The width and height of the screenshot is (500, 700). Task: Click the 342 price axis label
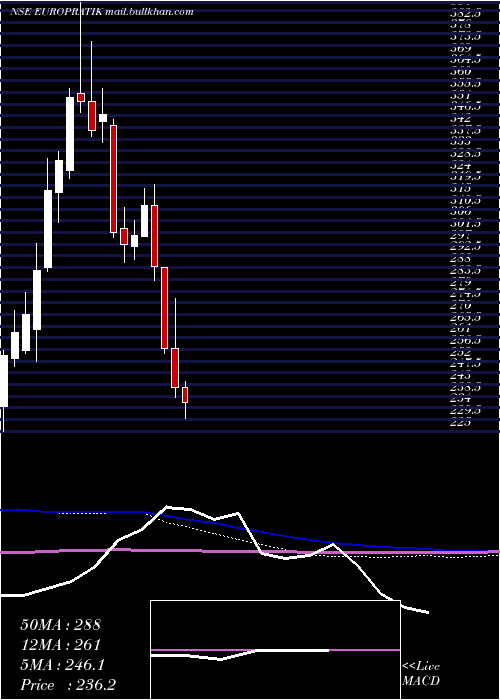(460, 119)
